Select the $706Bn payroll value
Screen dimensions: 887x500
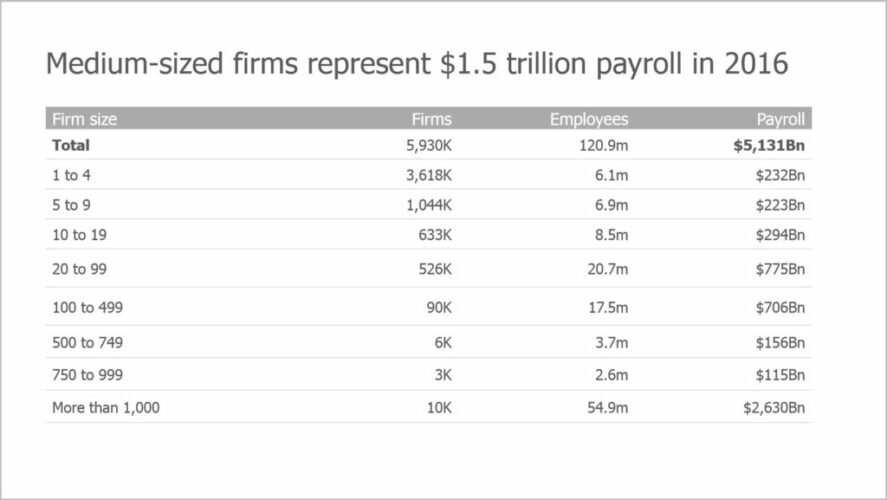(x=781, y=306)
